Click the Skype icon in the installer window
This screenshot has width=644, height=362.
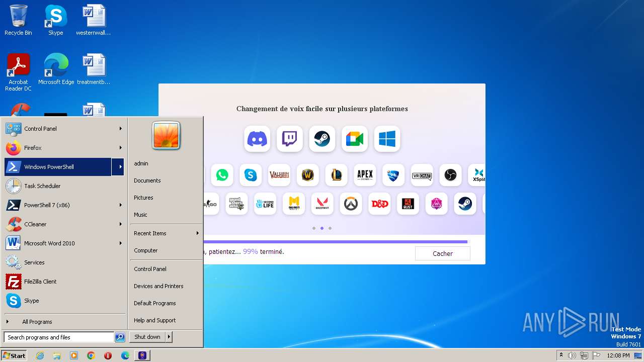(251, 175)
